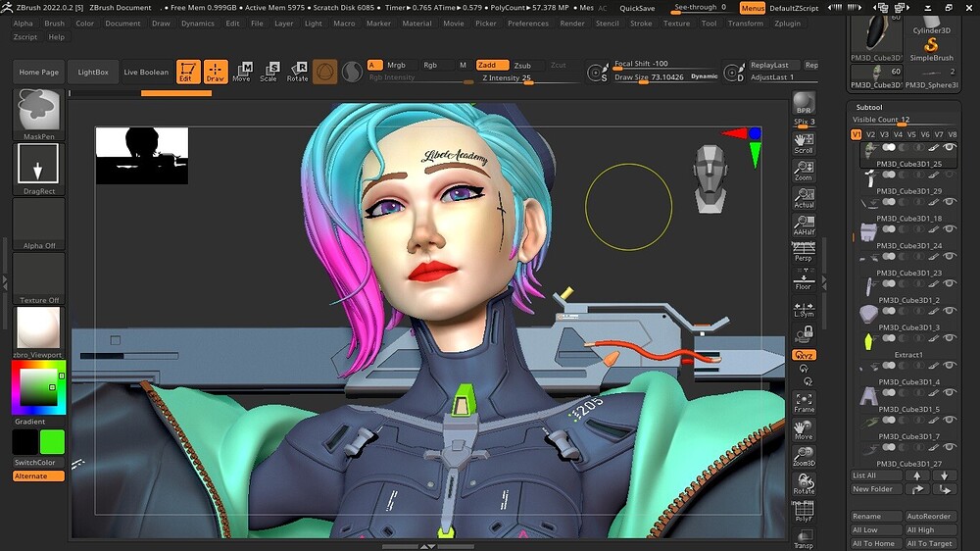
Task: Toggle Zadd sculpt mode
Action: click(x=492, y=65)
